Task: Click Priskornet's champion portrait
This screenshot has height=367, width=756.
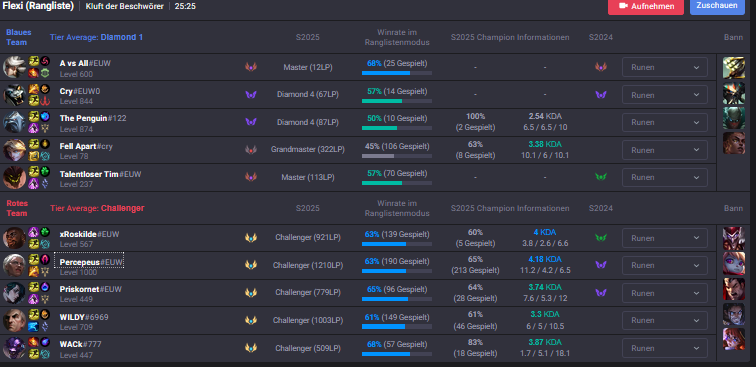Action: point(14,293)
